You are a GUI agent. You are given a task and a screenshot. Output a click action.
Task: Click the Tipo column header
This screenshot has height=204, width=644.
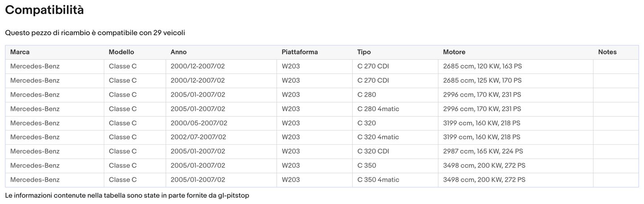click(364, 52)
